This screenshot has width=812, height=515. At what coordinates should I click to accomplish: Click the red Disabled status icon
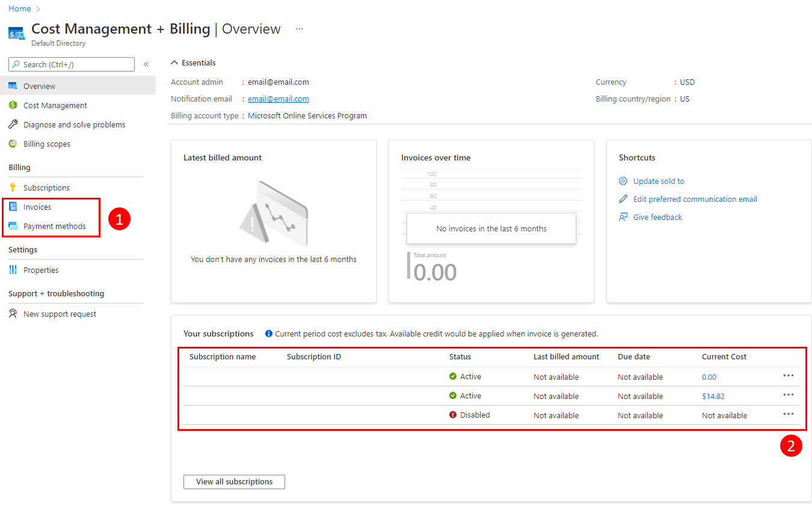pyautogui.click(x=453, y=415)
